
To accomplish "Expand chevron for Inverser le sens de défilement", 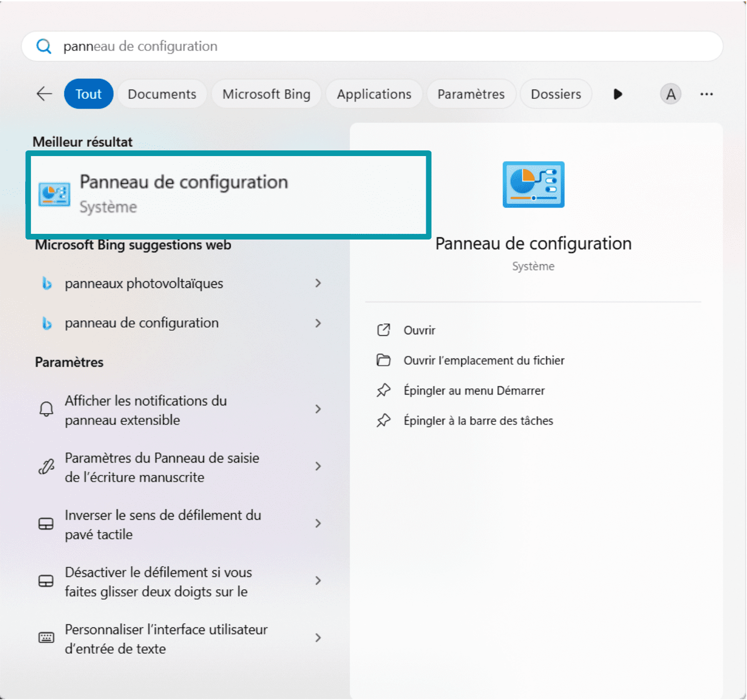I will point(318,524).
